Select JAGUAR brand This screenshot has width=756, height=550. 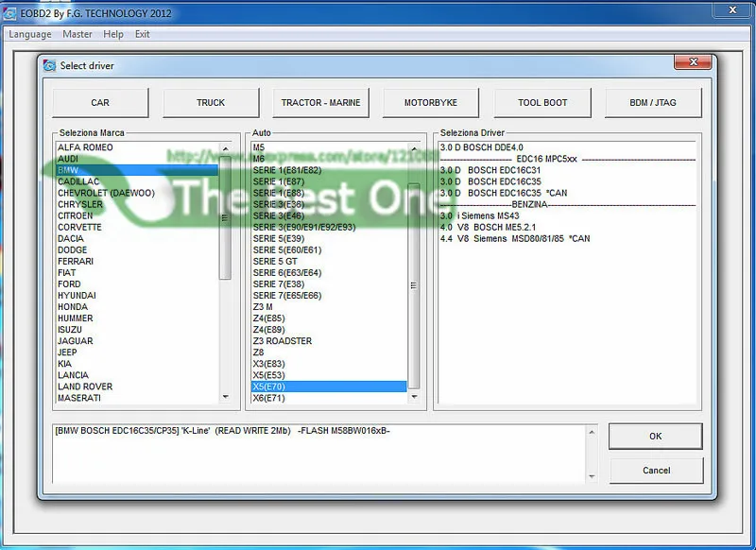tap(137, 341)
